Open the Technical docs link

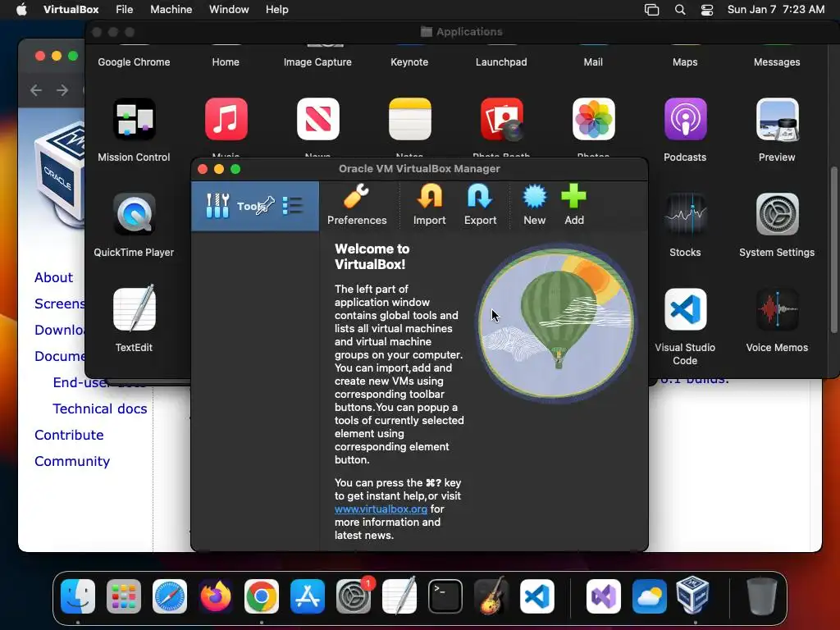(x=99, y=409)
